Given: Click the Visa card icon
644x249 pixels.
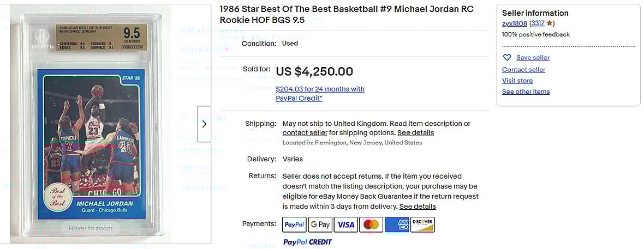Looking at the screenshot, I should tap(345, 224).
